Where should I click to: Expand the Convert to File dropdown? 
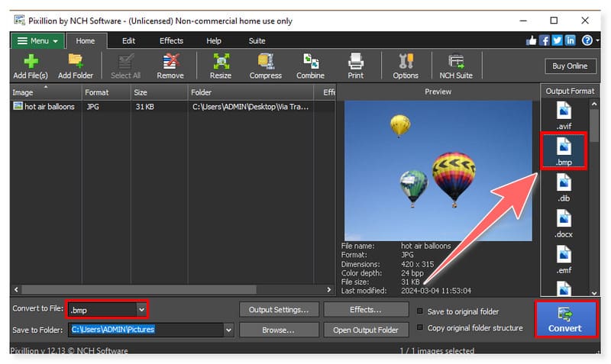tap(141, 310)
